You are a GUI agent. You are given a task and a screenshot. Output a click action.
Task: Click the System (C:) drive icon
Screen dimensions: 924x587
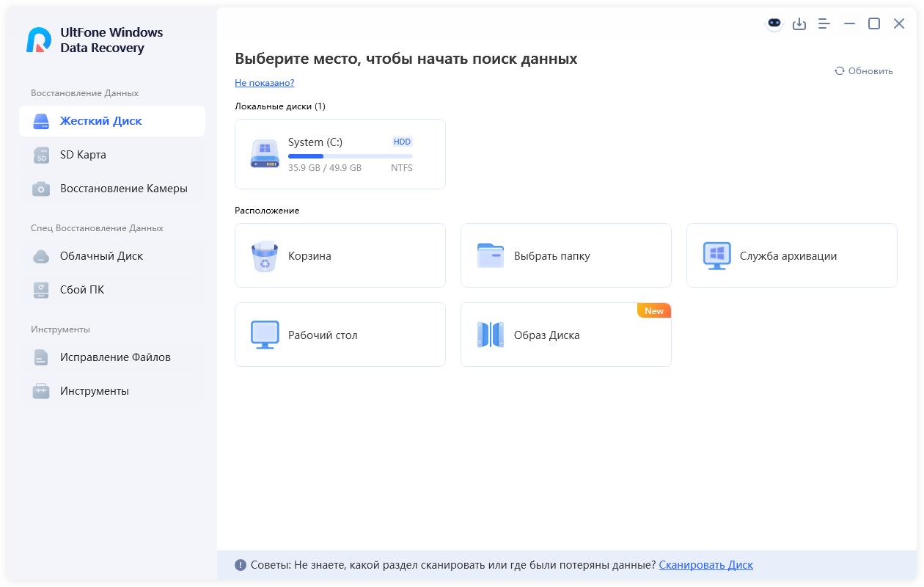(265, 154)
